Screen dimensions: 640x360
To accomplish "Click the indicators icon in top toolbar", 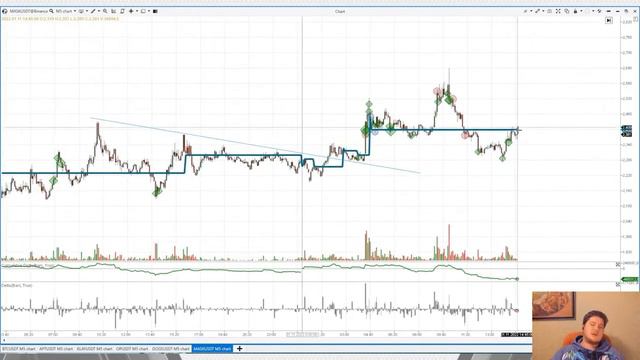I will point(113,11).
